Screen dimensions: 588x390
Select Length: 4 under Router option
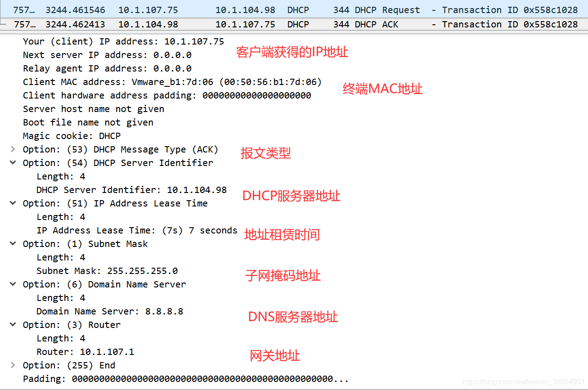coord(61,338)
